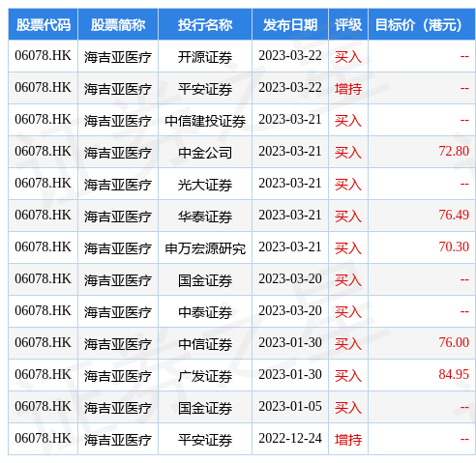476x463 pixels.
Task: Click the date in the 广发证券 row
Action: click(290, 375)
